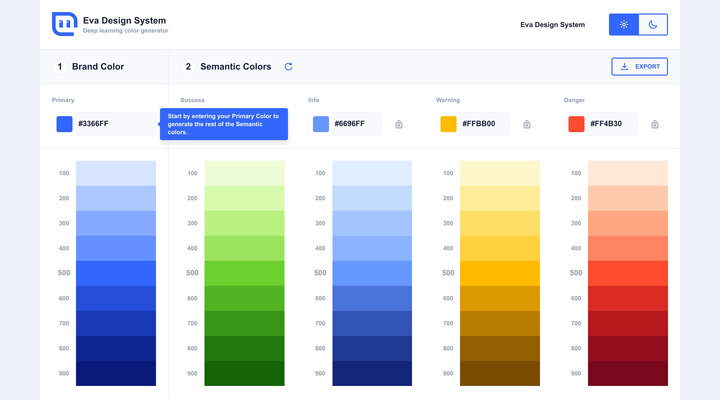Click the lock icon next to Warning color
This screenshot has width=720, height=400.
527,124
